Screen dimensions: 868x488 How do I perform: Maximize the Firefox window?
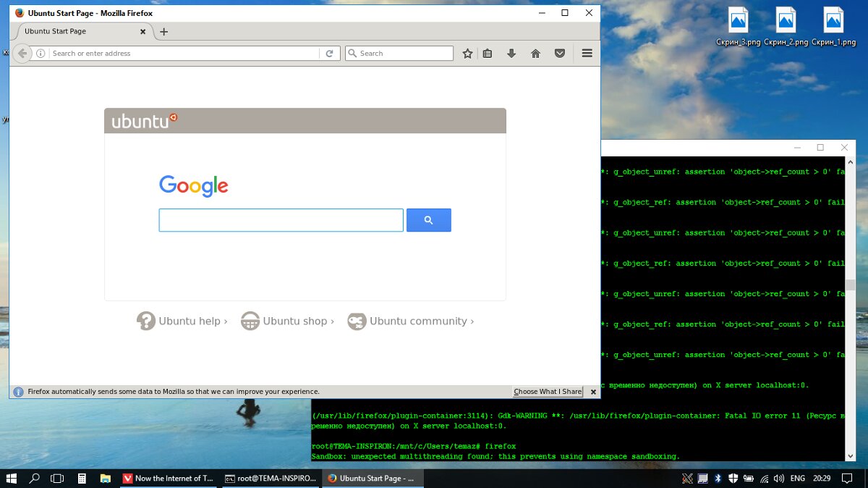click(565, 13)
